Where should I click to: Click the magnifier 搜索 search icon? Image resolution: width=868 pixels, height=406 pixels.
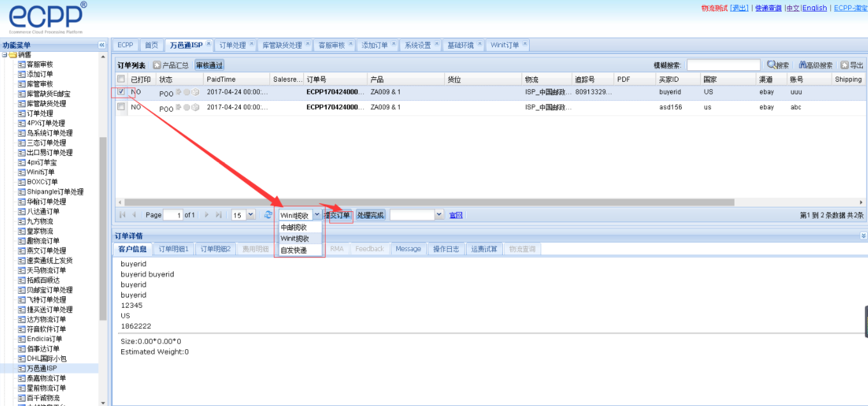click(x=772, y=65)
